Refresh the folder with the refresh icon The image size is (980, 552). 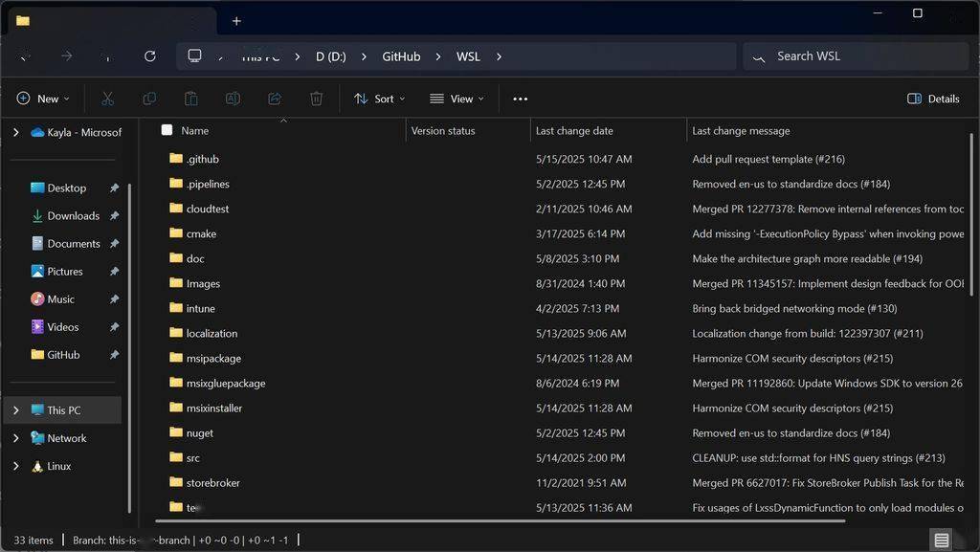coord(149,56)
